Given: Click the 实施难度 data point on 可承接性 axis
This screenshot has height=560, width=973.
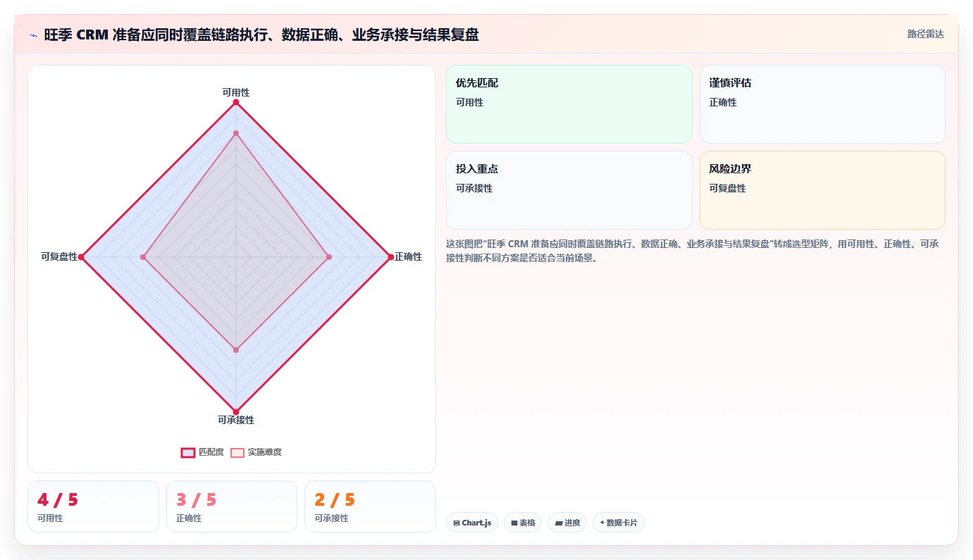Looking at the screenshot, I should coord(236,350).
